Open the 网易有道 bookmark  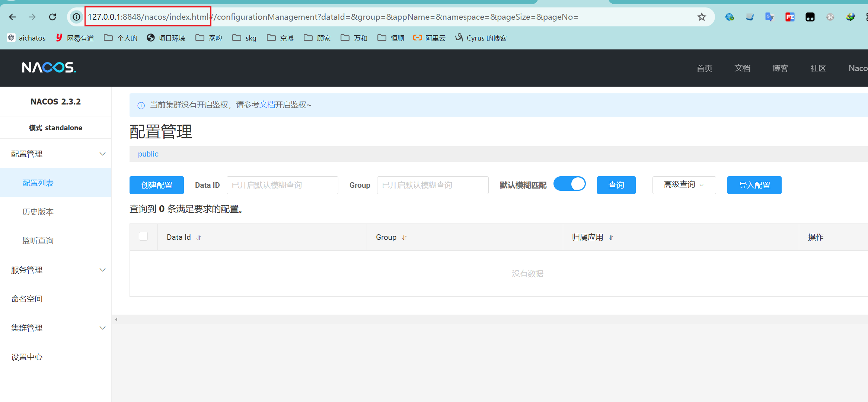(75, 38)
